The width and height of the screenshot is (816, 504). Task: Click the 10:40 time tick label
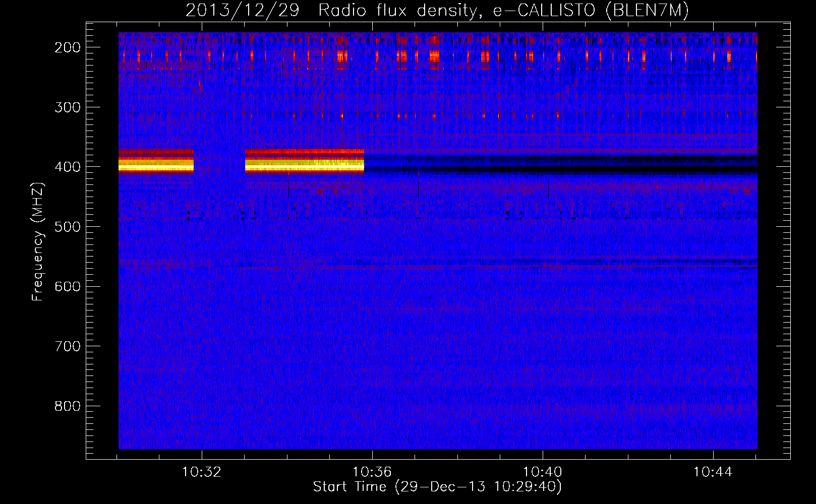tap(543, 472)
